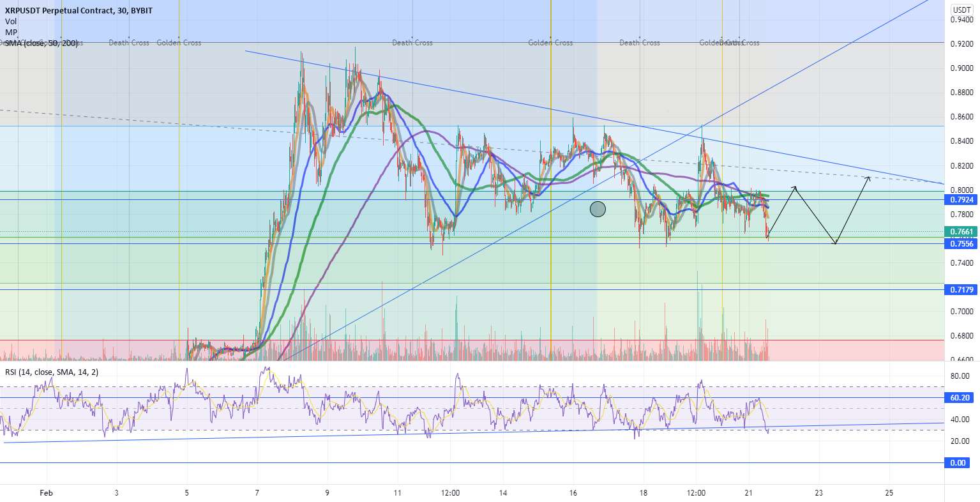
Task: Click the green 0.7661 current price label
Action: coord(960,232)
